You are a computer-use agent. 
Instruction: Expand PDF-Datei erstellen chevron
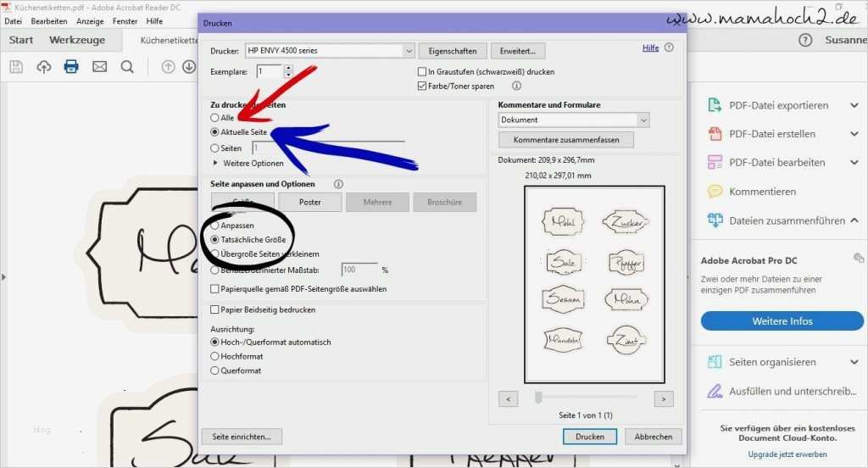(x=854, y=133)
